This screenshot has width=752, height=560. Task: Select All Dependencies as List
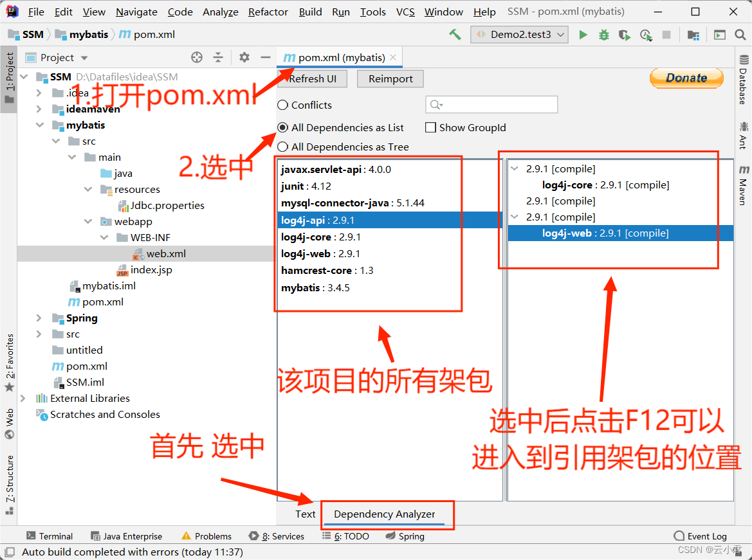283,127
